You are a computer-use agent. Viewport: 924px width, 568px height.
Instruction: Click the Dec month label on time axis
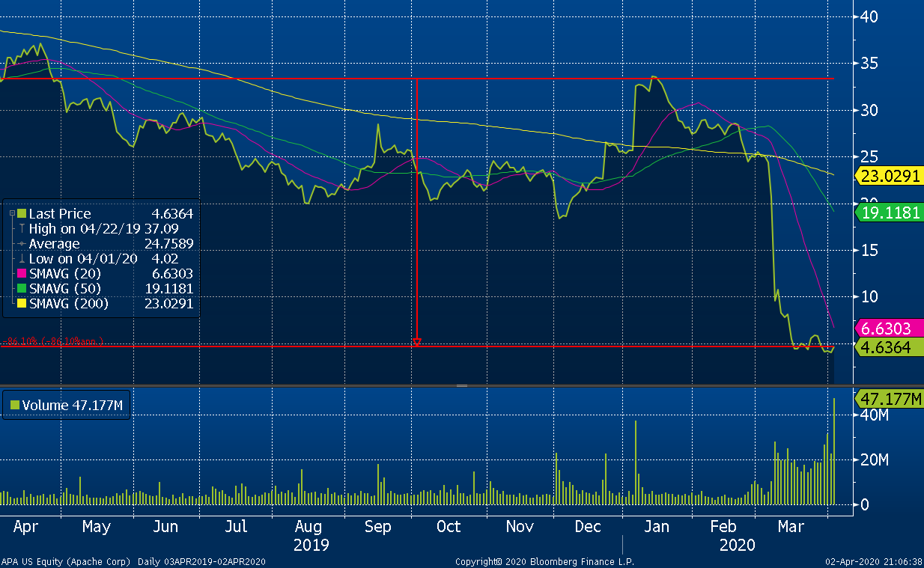click(x=589, y=527)
